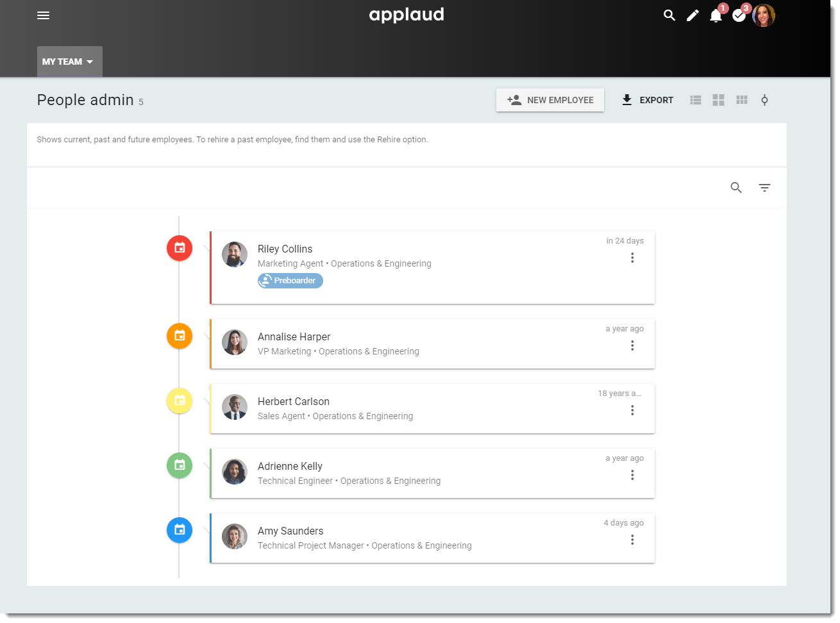Open the options menu for Herbert Carlson
The image size is (840, 623).
632,410
